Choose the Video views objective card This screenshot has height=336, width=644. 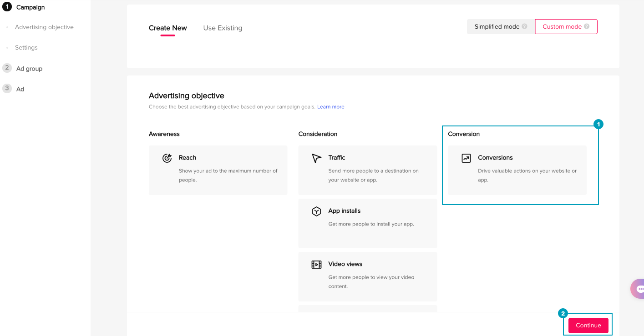(368, 276)
